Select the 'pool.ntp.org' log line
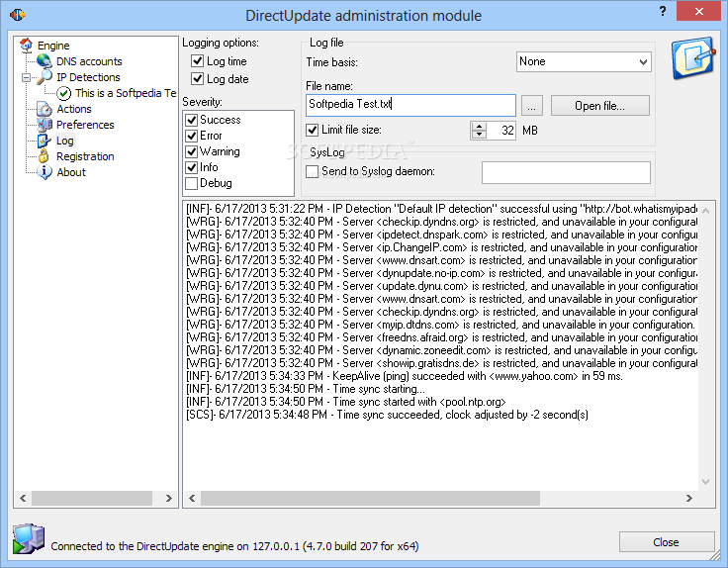The image size is (728, 568). coord(346,402)
